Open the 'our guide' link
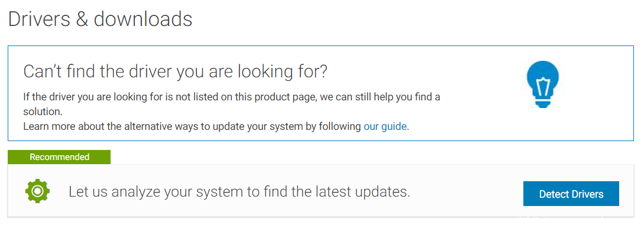Image resolution: width=644 pixels, height=232 pixels. 385,126
